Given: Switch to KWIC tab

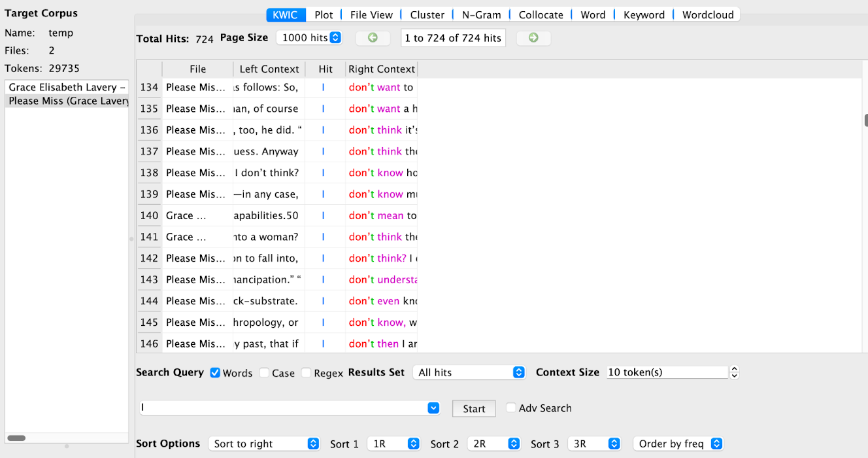Looking at the screenshot, I should click(285, 14).
